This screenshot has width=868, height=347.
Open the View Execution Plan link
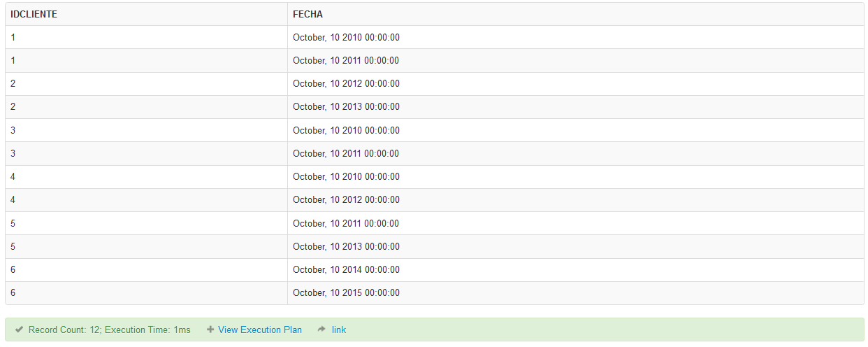(260, 330)
